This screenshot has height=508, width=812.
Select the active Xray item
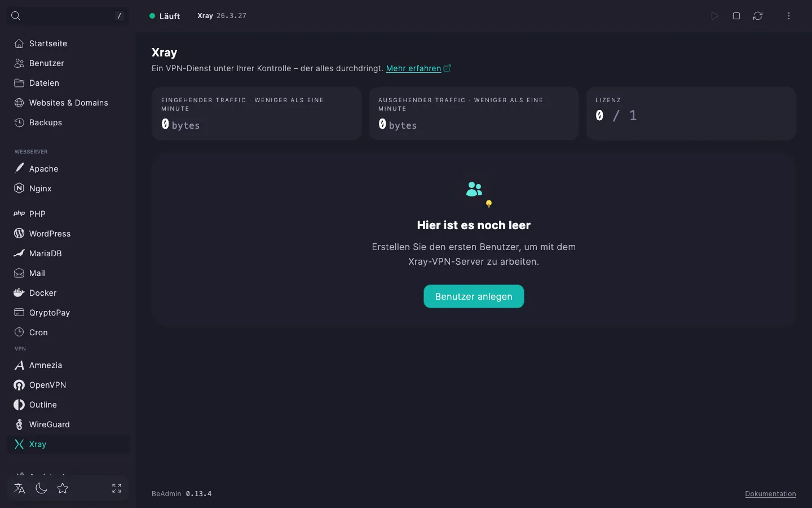click(x=68, y=444)
